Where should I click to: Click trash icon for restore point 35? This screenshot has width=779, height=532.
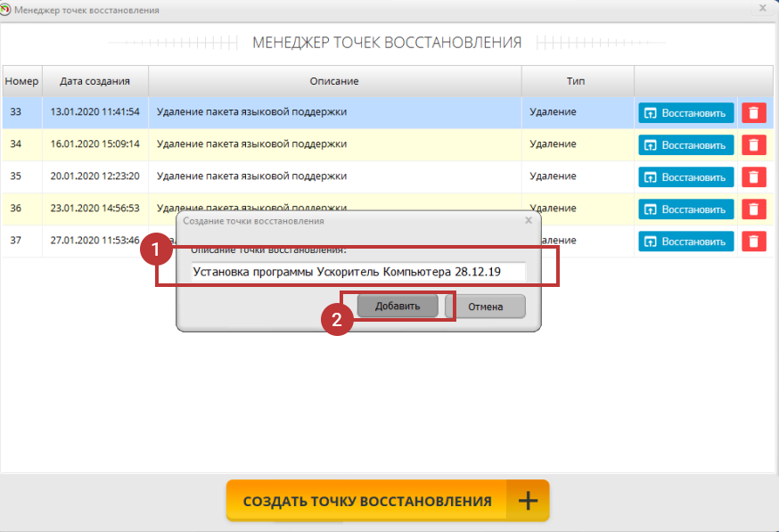point(754,176)
